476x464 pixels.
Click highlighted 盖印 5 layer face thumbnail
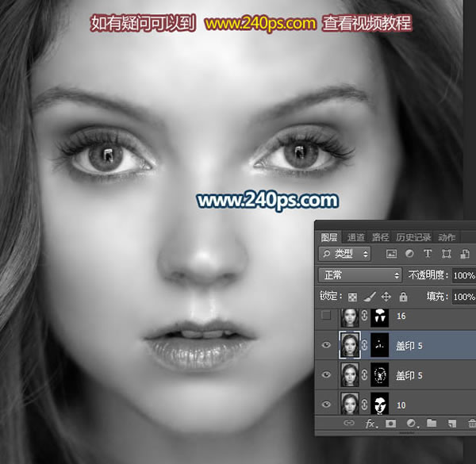[350, 345]
